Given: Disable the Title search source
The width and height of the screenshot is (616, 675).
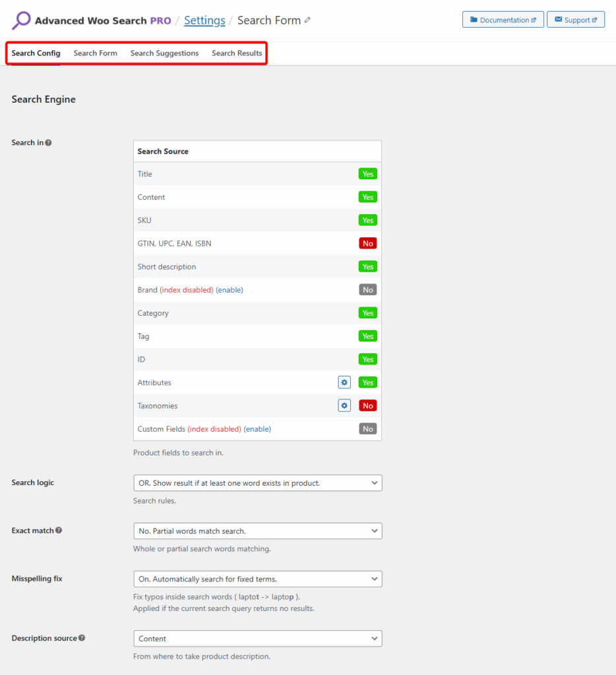Looking at the screenshot, I should (367, 173).
